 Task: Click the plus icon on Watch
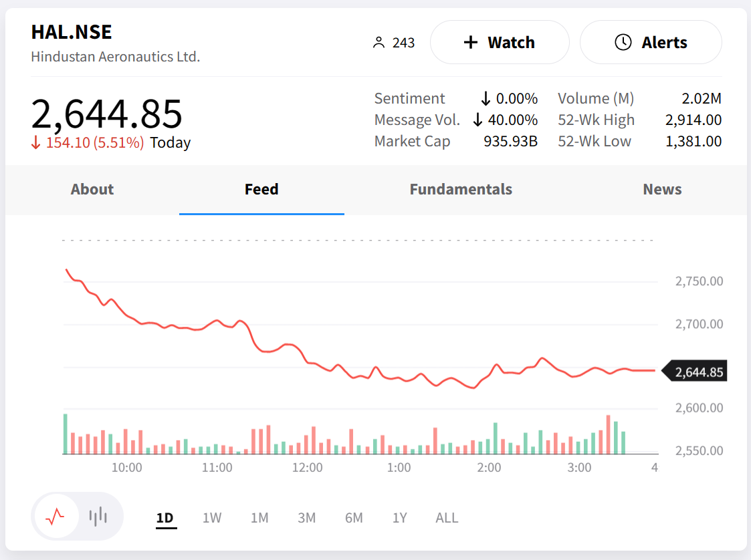click(x=471, y=43)
